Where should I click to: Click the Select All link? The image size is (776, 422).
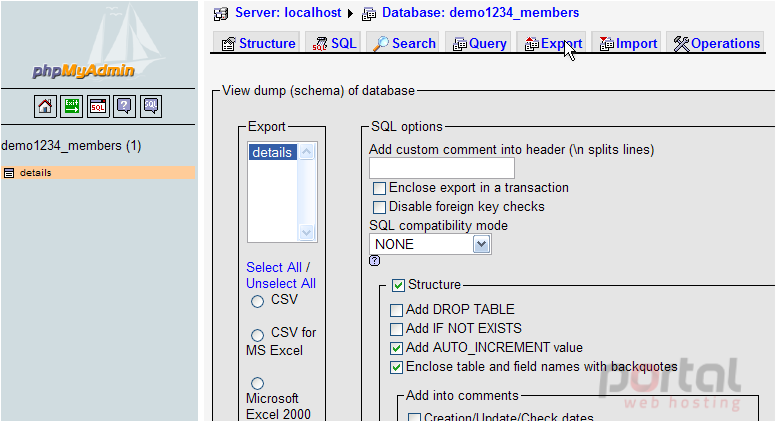point(274,267)
